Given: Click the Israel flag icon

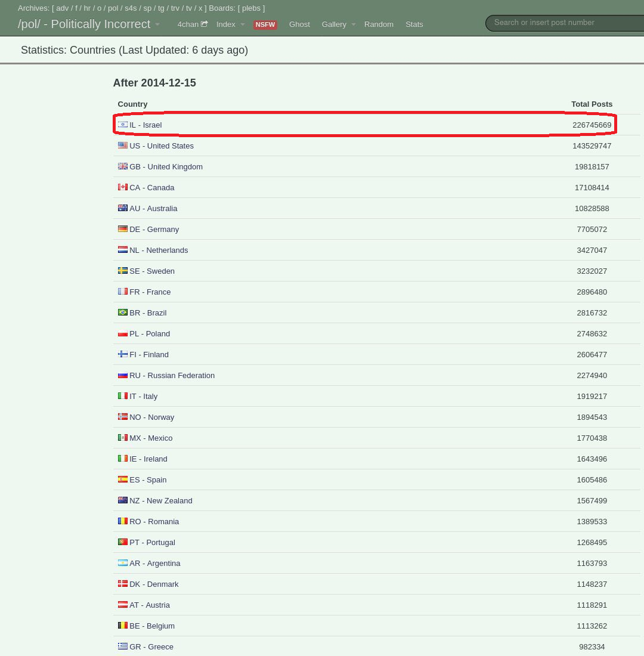Looking at the screenshot, I should coord(123,124).
